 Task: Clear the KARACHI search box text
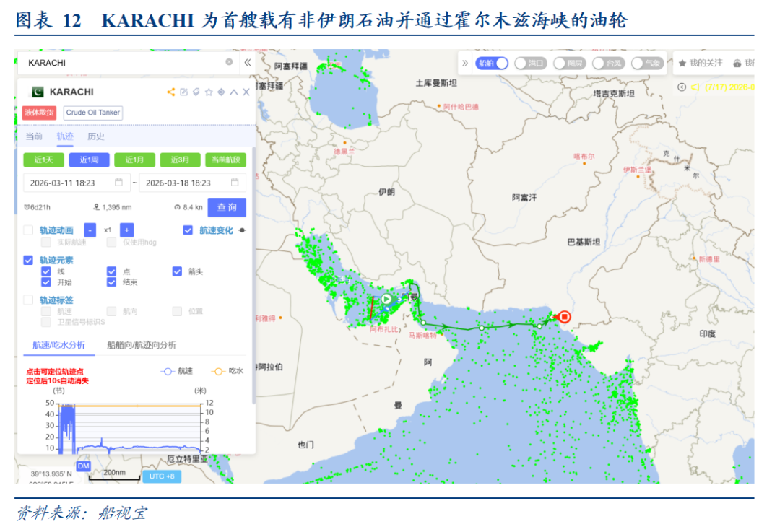(229, 63)
